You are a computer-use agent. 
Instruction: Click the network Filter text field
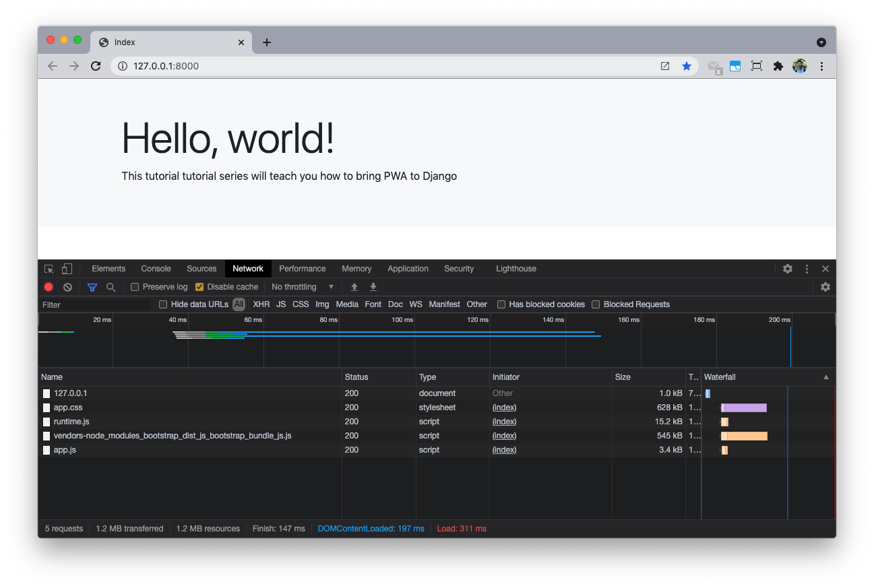94,305
